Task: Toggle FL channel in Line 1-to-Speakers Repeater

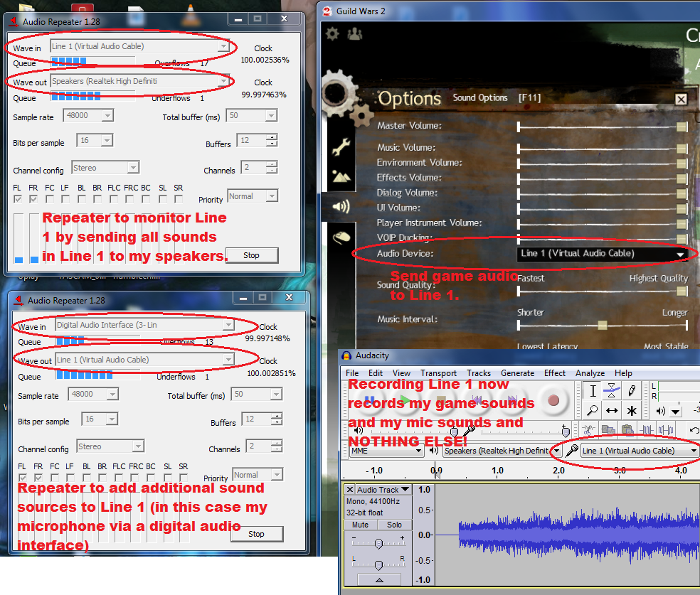Action: pyautogui.click(x=18, y=199)
